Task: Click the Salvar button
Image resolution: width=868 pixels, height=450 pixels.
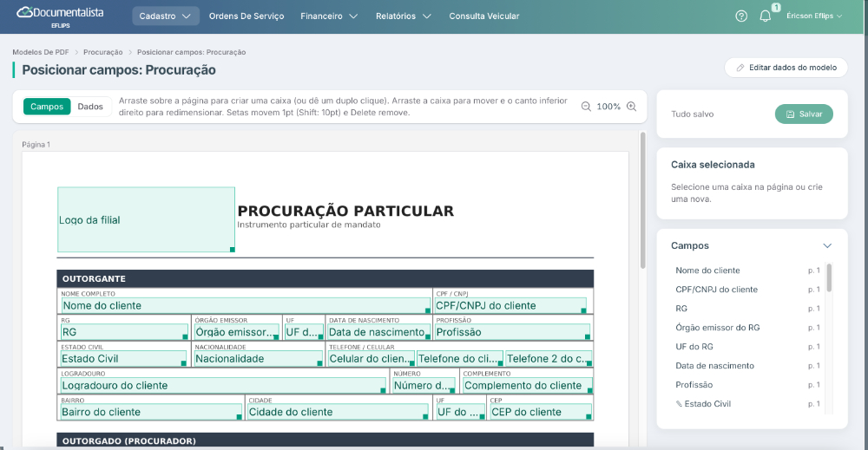Action: 804,114
